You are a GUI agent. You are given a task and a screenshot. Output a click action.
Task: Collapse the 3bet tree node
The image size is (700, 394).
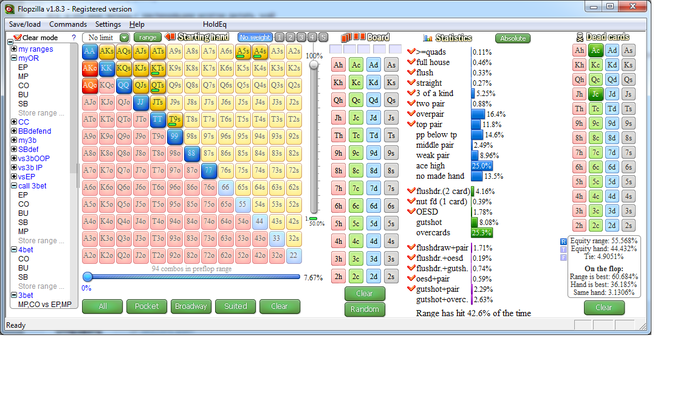[14, 295]
